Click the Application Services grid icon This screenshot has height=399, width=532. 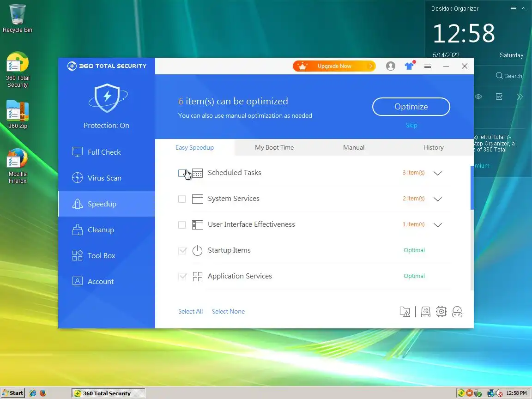click(x=198, y=277)
